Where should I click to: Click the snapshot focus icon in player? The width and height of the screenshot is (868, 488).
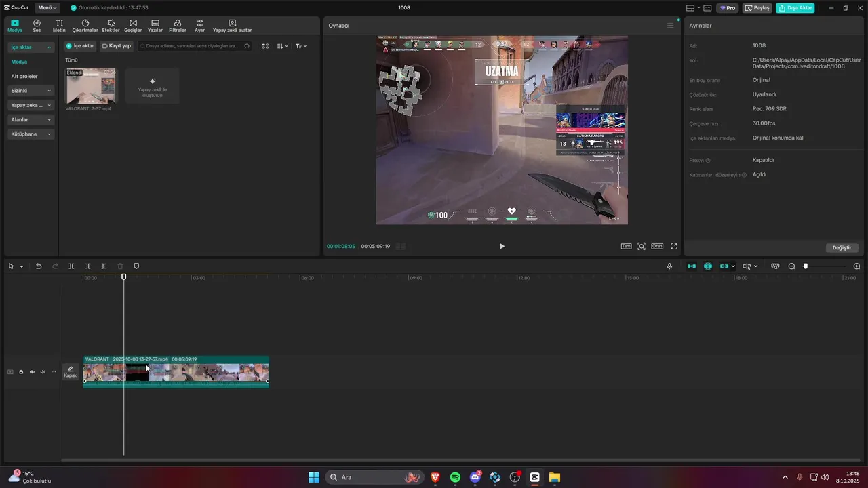click(x=641, y=246)
